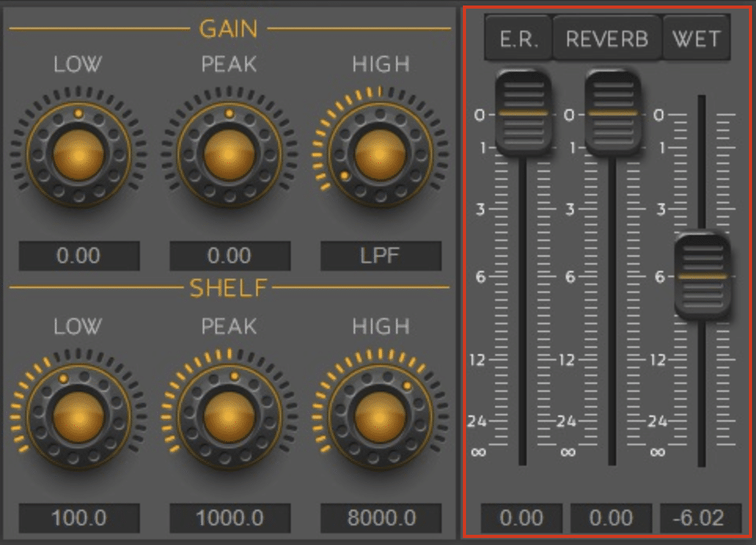Click the HIGH knob in the SHELF section
The height and width of the screenshot is (545, 756).
pos(380,416)
